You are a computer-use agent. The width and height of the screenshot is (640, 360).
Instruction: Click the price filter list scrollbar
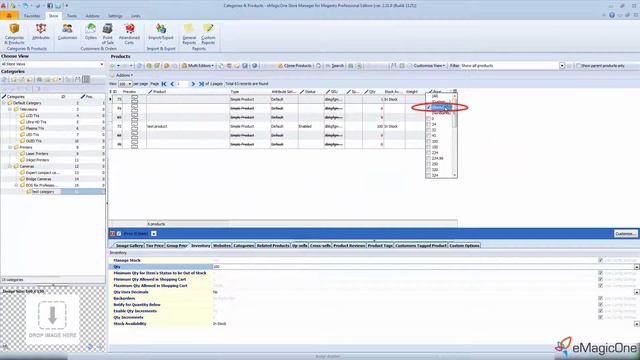click(x=455, y=136)
